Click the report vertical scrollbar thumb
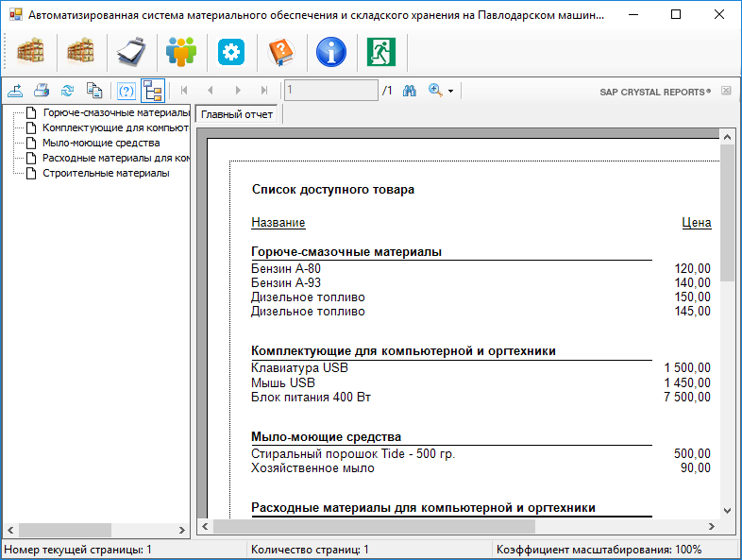The image size is (742, 560). coord(727,213)
